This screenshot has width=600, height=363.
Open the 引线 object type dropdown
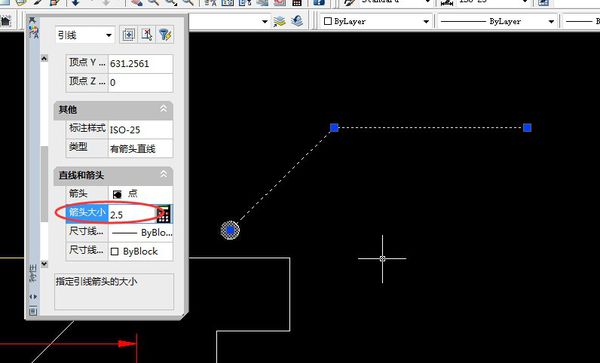click(x=85, y=35)
